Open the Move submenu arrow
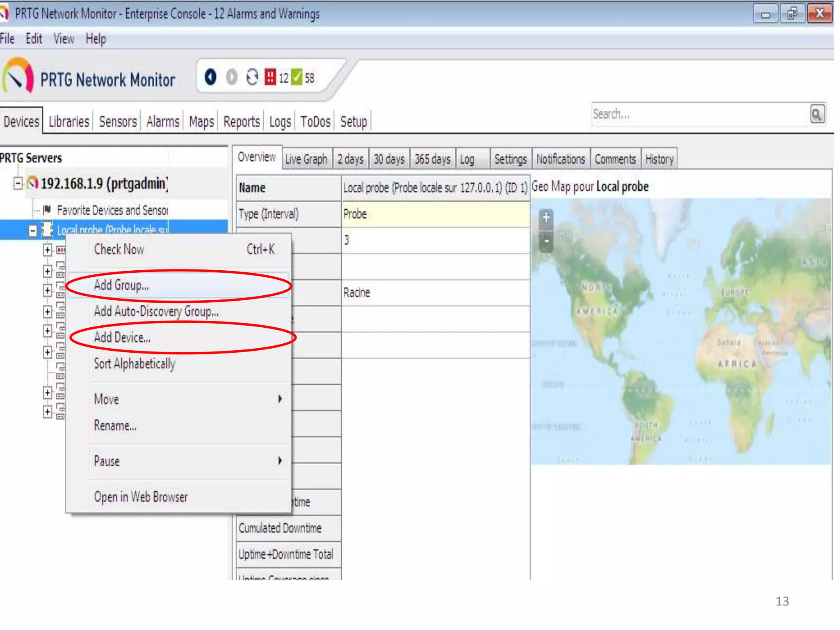 click(x=280, y=399)
